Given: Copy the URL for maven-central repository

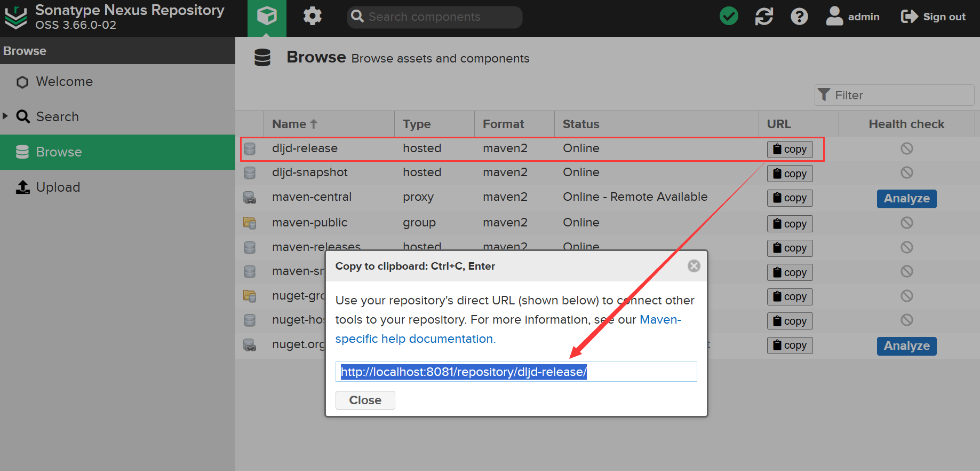Looking at the screenshot, I should tap(790, 198).
